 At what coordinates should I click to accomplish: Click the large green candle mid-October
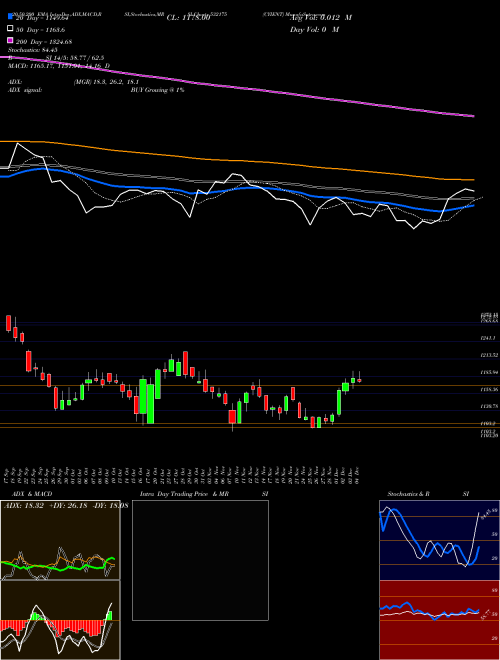click(150, 404)
